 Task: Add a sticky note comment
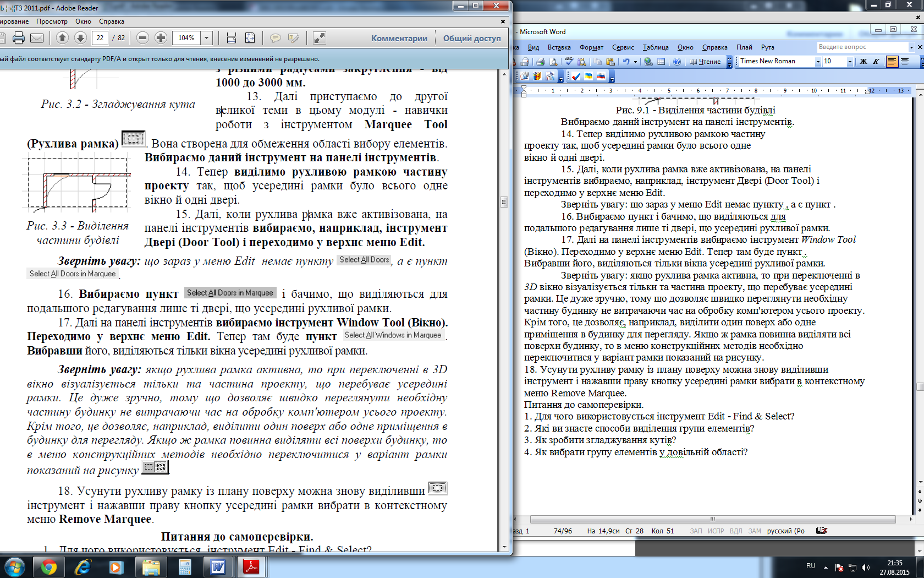pos(275,38)
